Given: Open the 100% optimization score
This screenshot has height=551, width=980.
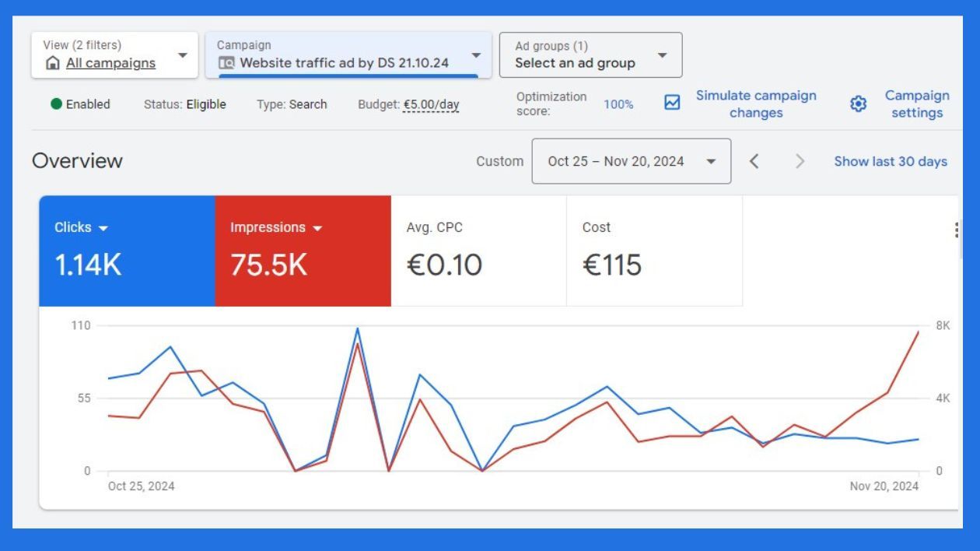Looking at the screenshot, I should (618, 104).
